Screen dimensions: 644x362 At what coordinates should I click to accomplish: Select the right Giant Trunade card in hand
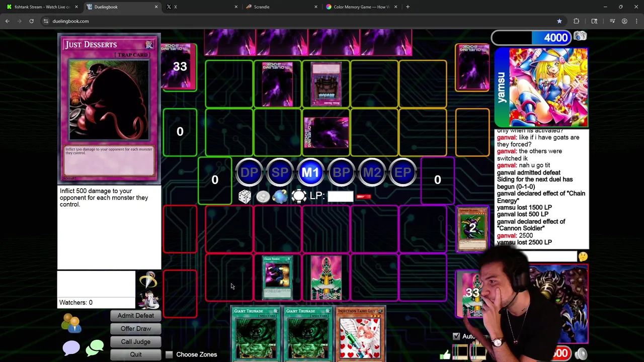pos(308,334)
